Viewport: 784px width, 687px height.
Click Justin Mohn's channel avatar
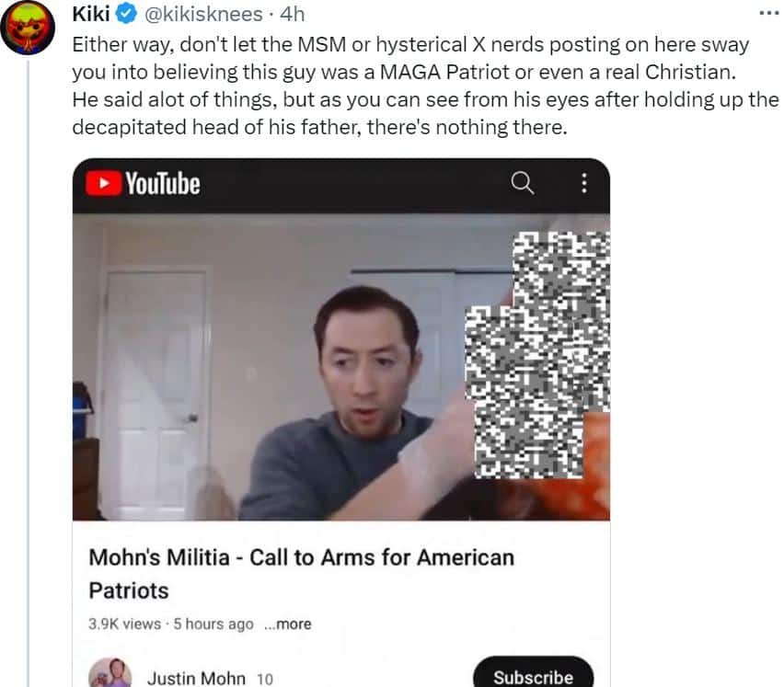(x=110, y=673)
